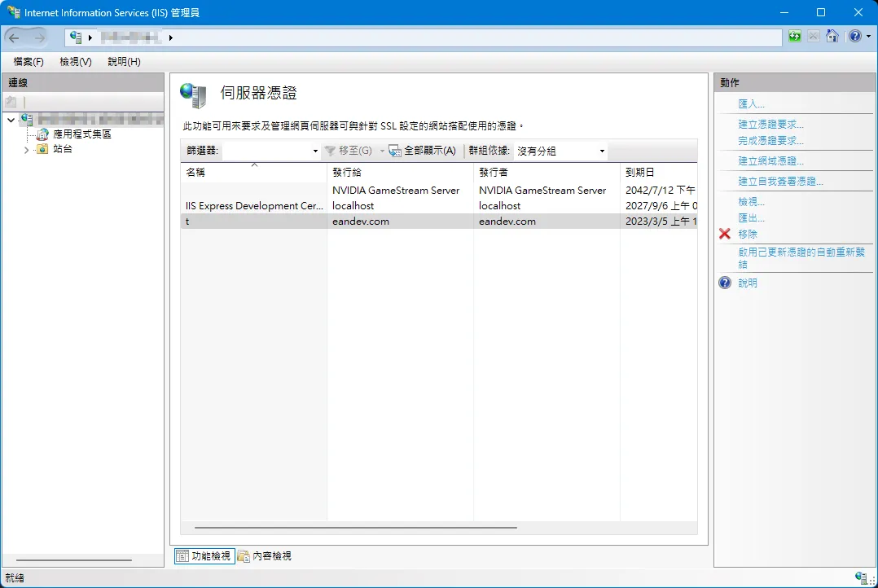The height and width of the screenshot is (588, 878).
Task: Click the red X 移除 action icon
Action: coord(725,234)
